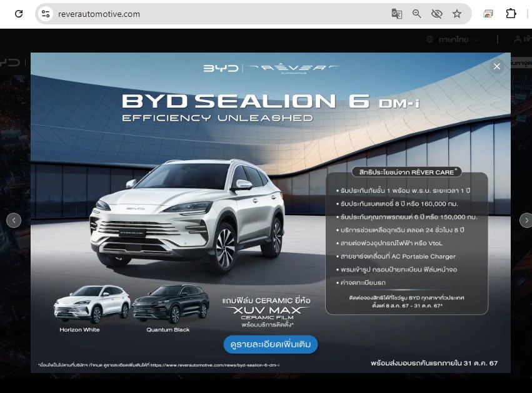Click the BYD logo on background page
The image size is (532, 393).
(x=10, y=63)
